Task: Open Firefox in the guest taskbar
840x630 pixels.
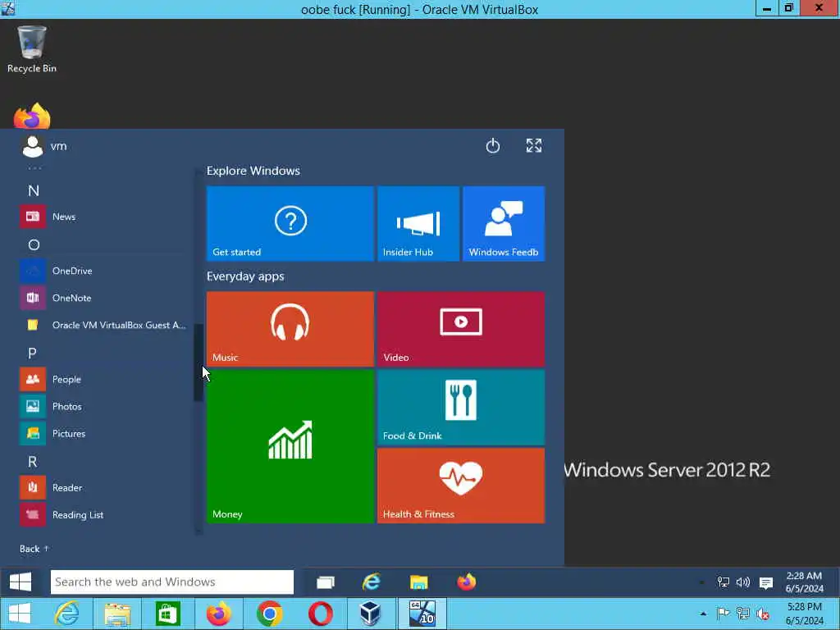Action: 466,582
